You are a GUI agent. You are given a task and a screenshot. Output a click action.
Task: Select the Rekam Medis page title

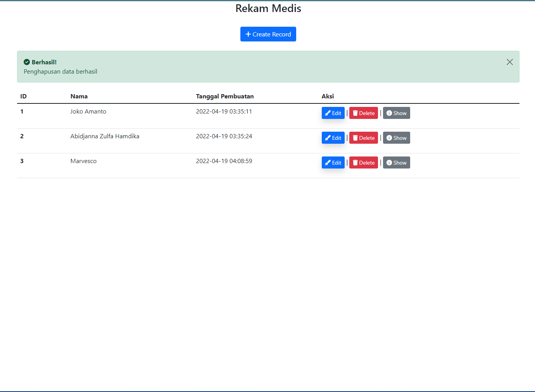point(268,8)
